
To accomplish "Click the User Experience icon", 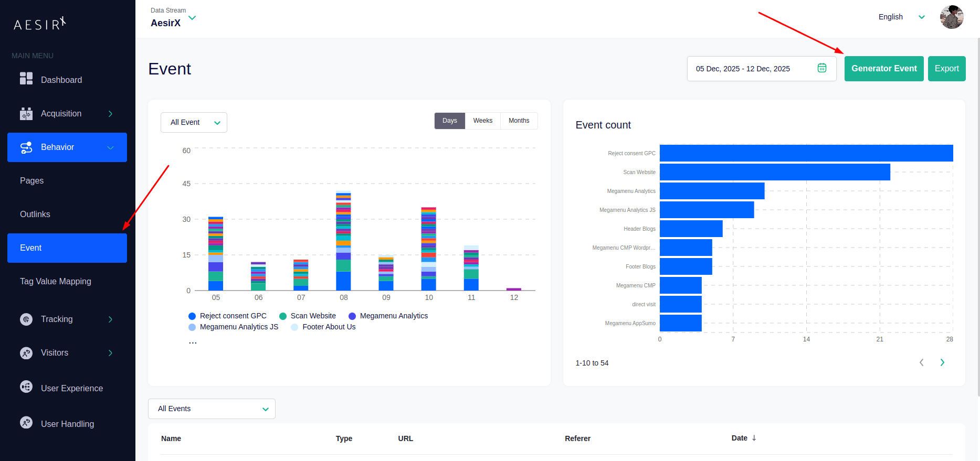I will click(26, 387).
